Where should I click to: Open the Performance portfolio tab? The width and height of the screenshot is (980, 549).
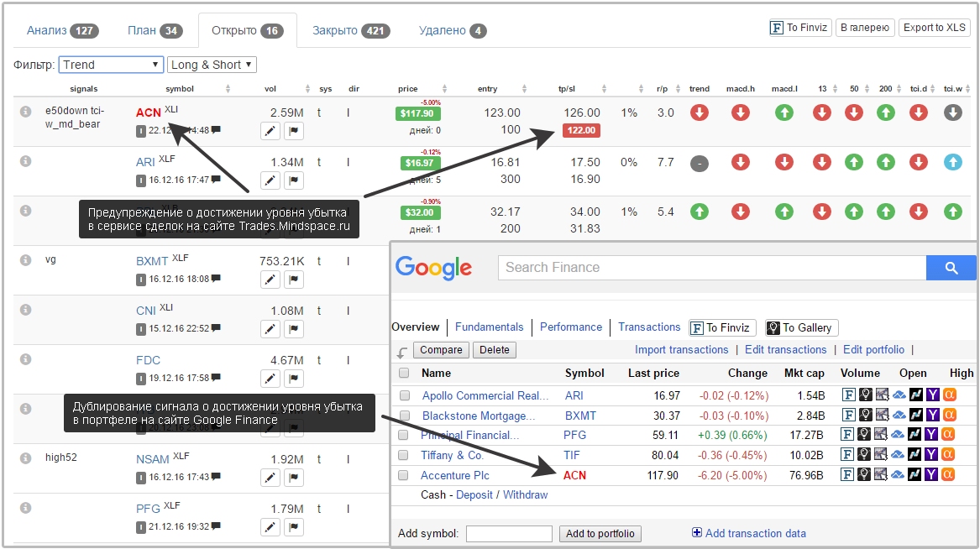pyautogui.click(x=571, y=327)
